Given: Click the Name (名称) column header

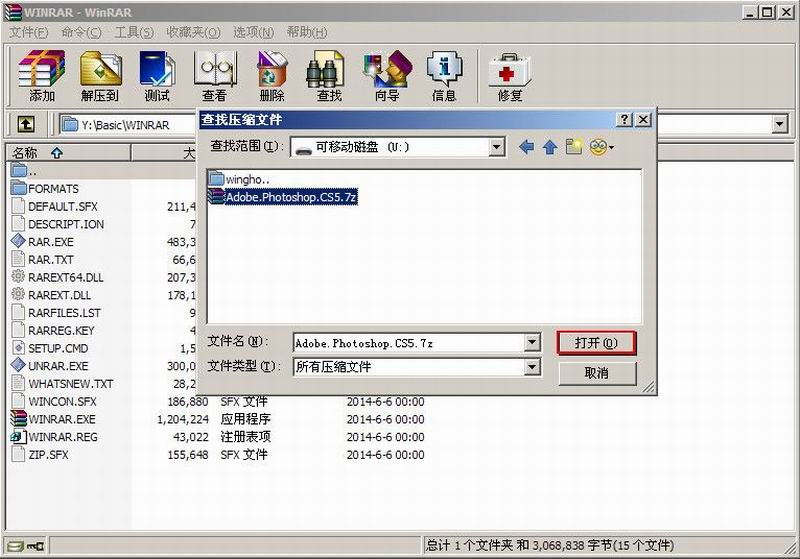Looking at the screenshot, I should (x=68, y=153).
